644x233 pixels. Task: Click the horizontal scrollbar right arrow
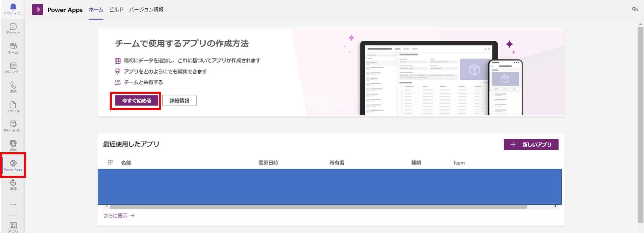pos(555,206)
